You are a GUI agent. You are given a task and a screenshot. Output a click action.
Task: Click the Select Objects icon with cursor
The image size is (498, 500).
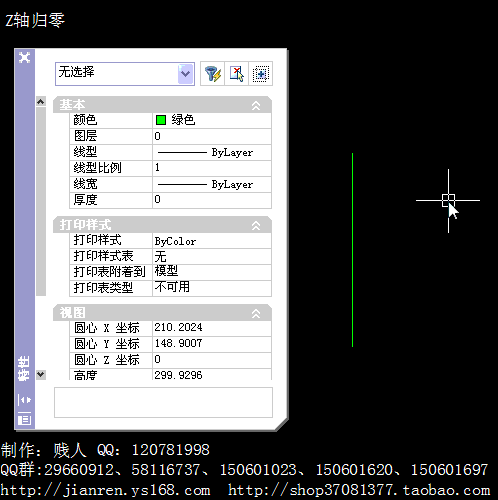237,74
